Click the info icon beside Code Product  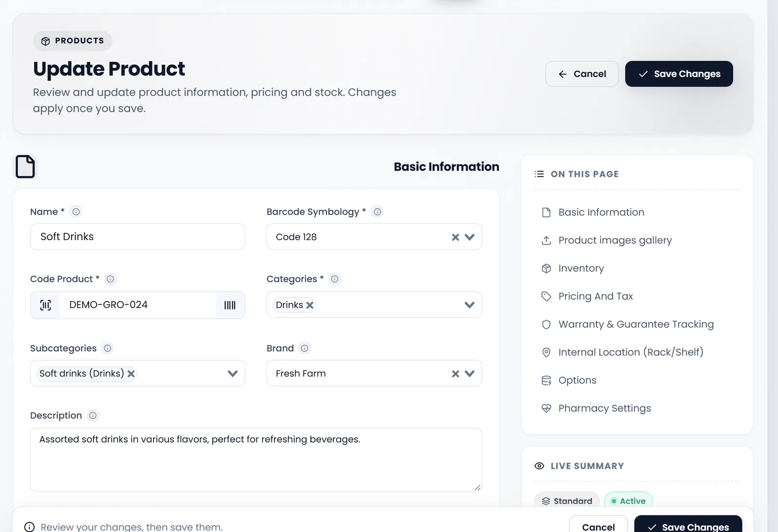coord(110,279)
